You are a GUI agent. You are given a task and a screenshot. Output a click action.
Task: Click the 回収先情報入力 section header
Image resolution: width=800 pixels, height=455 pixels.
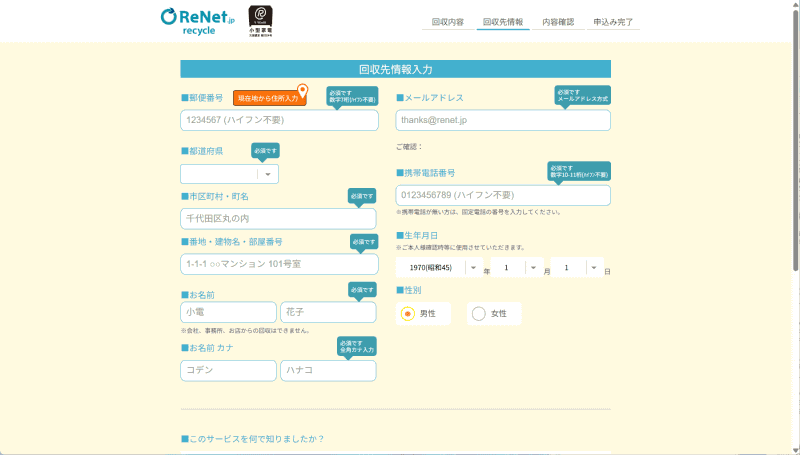[395, 69]
